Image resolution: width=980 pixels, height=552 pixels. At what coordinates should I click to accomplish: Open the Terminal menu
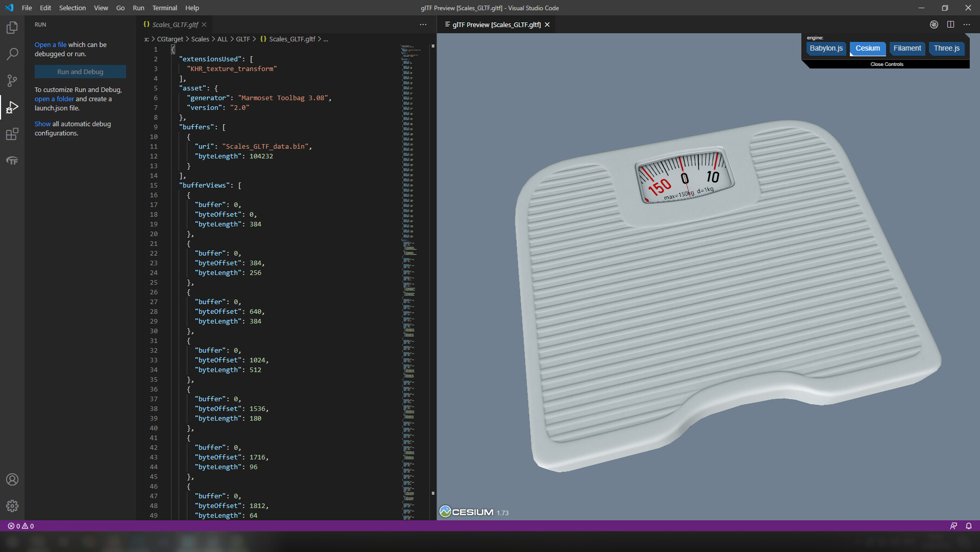point(164,8)
